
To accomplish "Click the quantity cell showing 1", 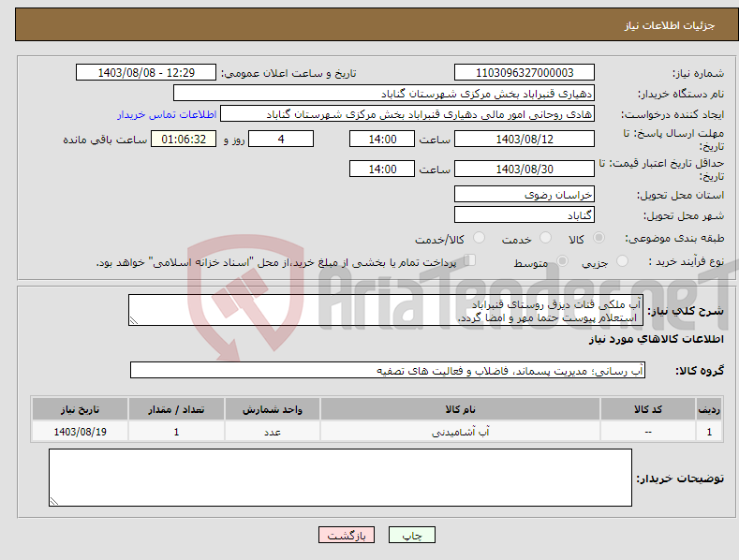I will click(176, 432).
